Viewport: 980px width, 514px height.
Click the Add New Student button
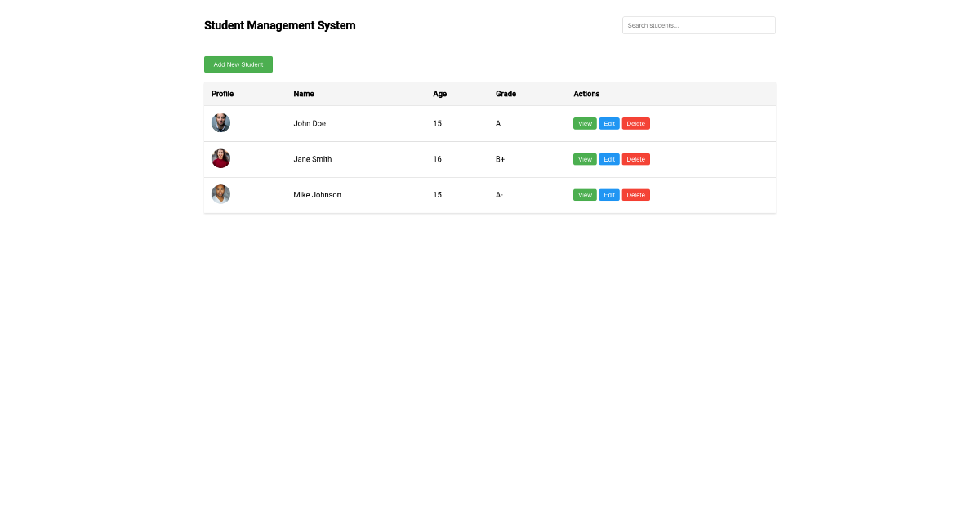pos(238,64)
